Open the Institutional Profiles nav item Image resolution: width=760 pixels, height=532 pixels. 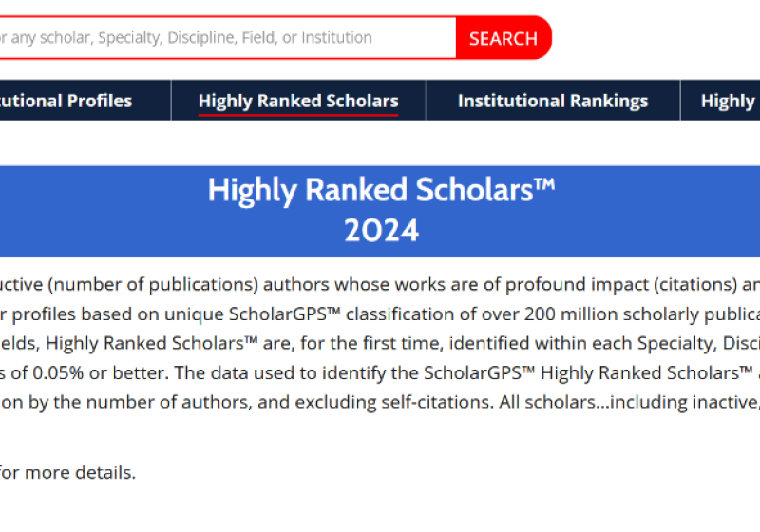point(66,101)
